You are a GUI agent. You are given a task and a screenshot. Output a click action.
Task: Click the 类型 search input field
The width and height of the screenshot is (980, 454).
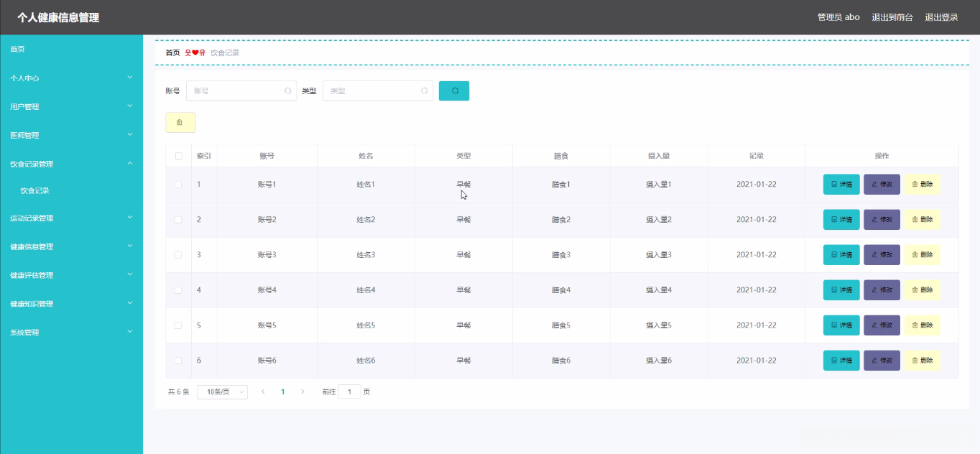[378, 91]
